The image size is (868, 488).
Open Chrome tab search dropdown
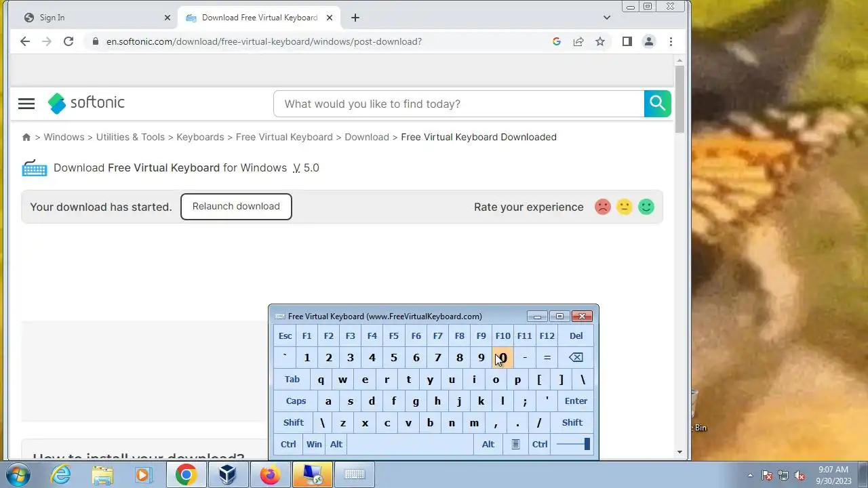click(607, 18)
